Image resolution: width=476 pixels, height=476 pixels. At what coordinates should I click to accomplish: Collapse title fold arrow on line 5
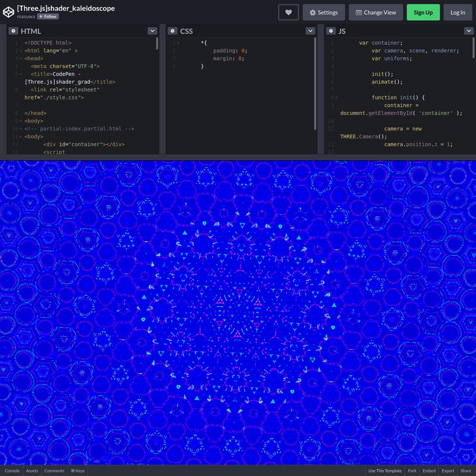pyautogui.click(x=20, y=74)
